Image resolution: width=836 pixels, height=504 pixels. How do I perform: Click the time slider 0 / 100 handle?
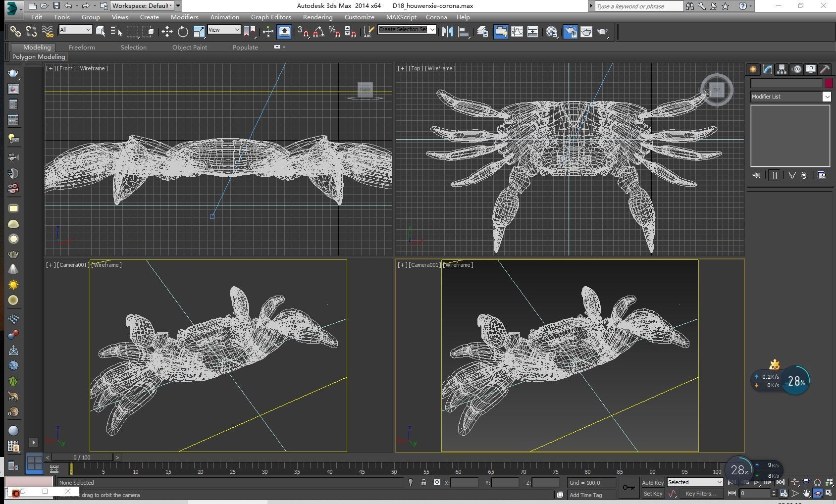(x=82, y=457)
